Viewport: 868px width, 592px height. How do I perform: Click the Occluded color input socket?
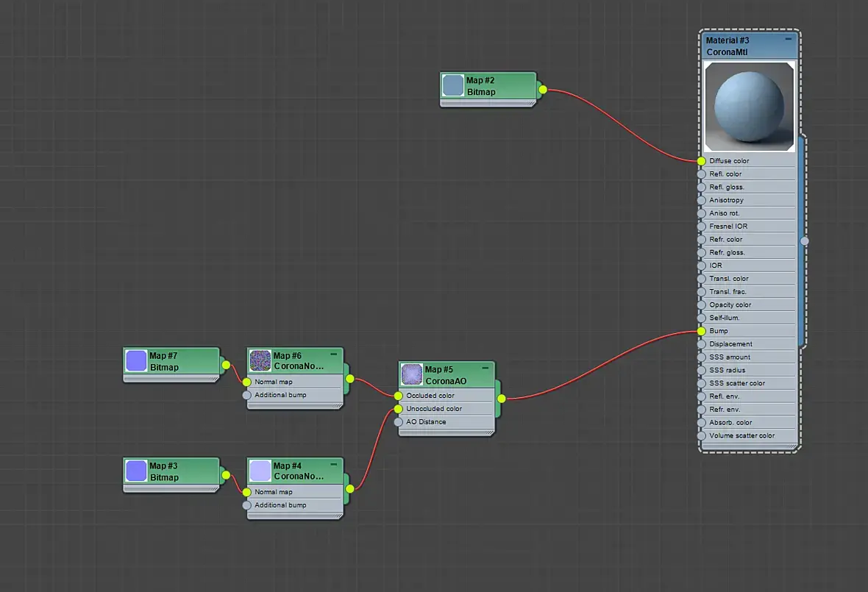[x=398, y=396]
